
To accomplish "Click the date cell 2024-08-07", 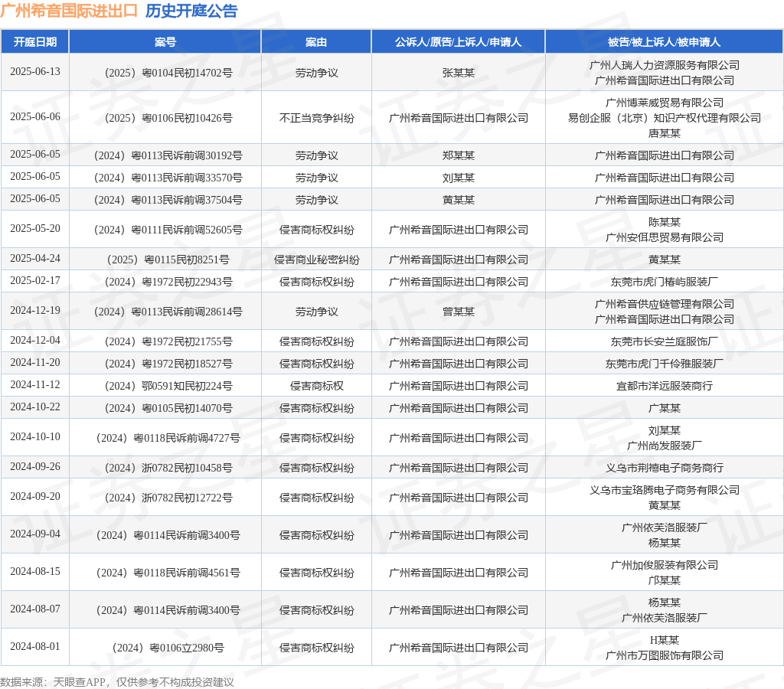I will 35,609.
